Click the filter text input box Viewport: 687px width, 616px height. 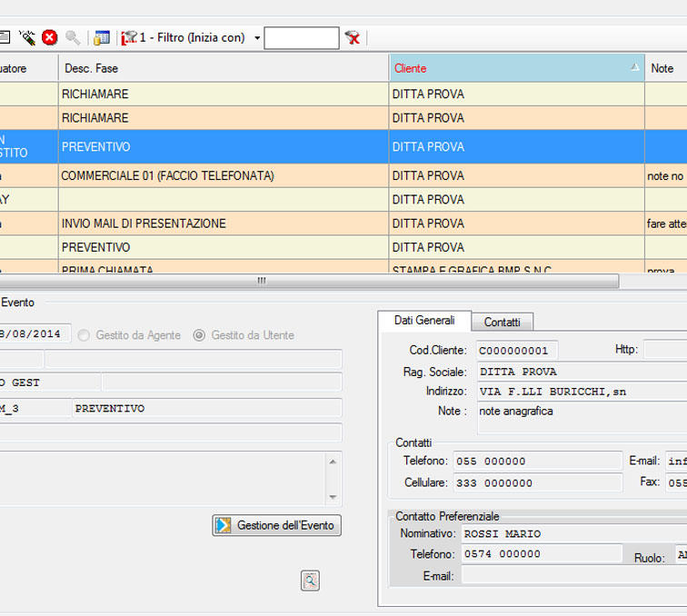click(302, 38)
